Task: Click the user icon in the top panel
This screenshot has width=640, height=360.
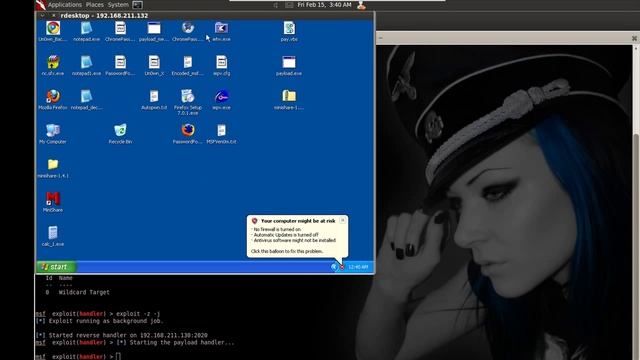Action: pos(361,5)
